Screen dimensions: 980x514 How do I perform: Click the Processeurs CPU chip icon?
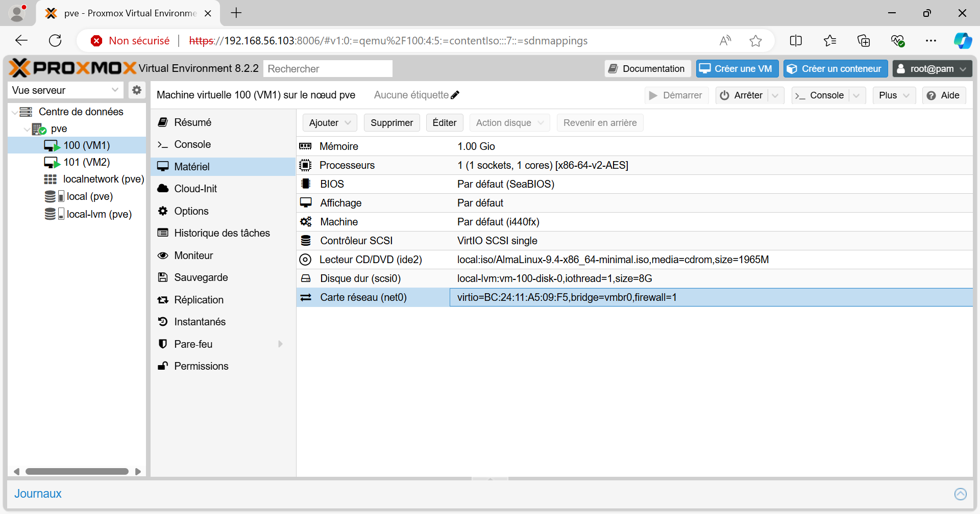(x=305, y=165)
